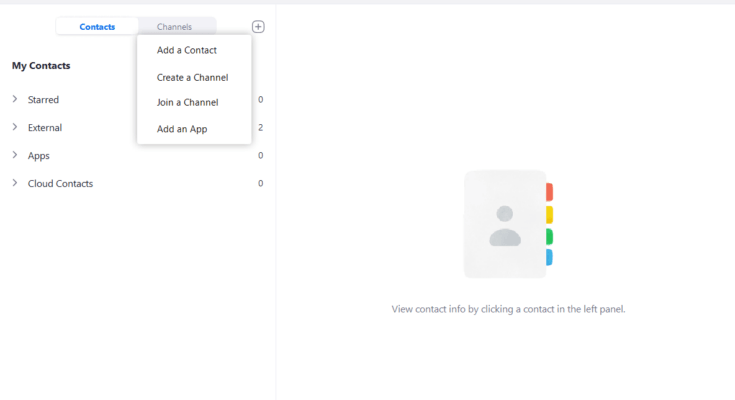
Task: Click the My Contacts heading
Action: (41, 66)
